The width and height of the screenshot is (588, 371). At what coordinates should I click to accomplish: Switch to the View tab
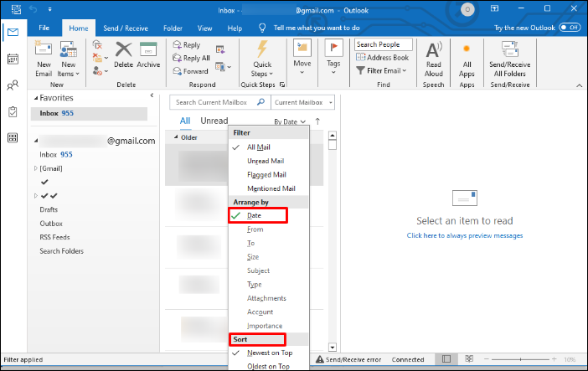pyautogui.click(x=204, y=28)
